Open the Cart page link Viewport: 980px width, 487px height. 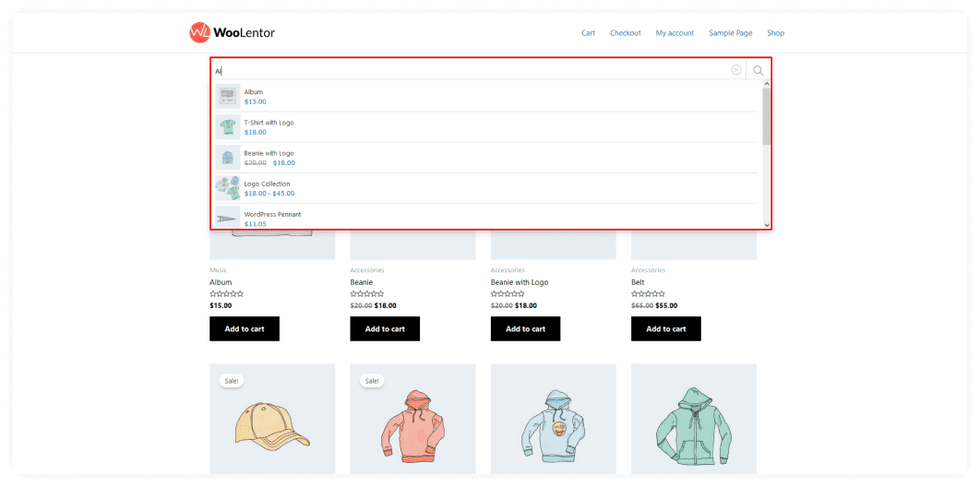point(588,33)
